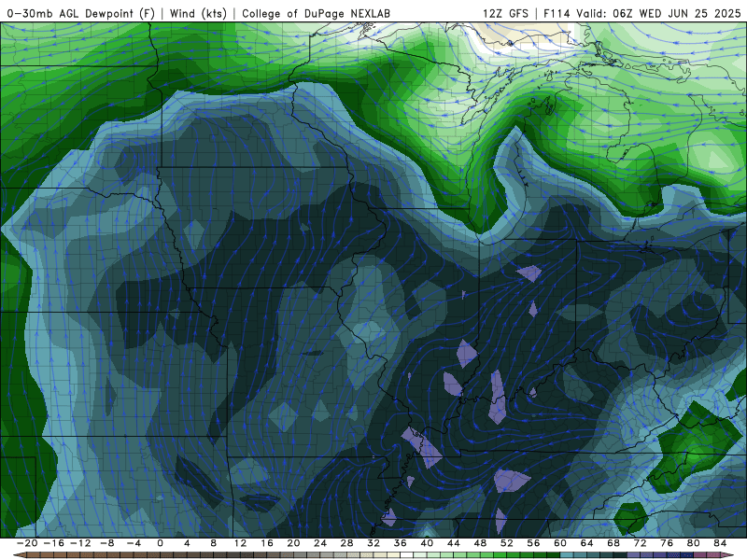
Task: Click the '40' color scale label
Action: coord(427,543)
